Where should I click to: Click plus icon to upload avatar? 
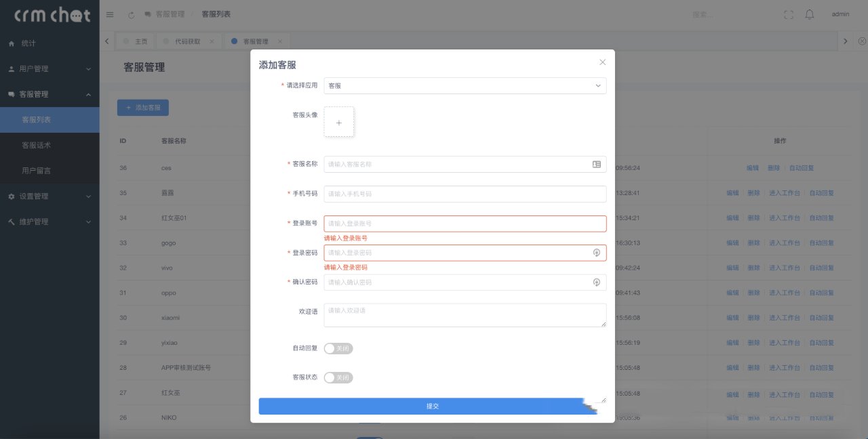(339, 122)
